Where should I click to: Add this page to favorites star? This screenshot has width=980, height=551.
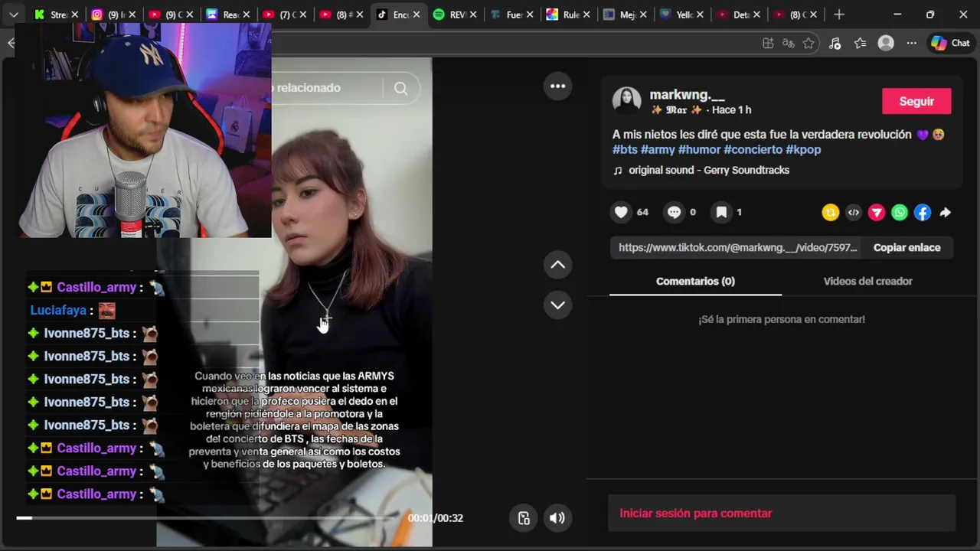tap(808, 44)
